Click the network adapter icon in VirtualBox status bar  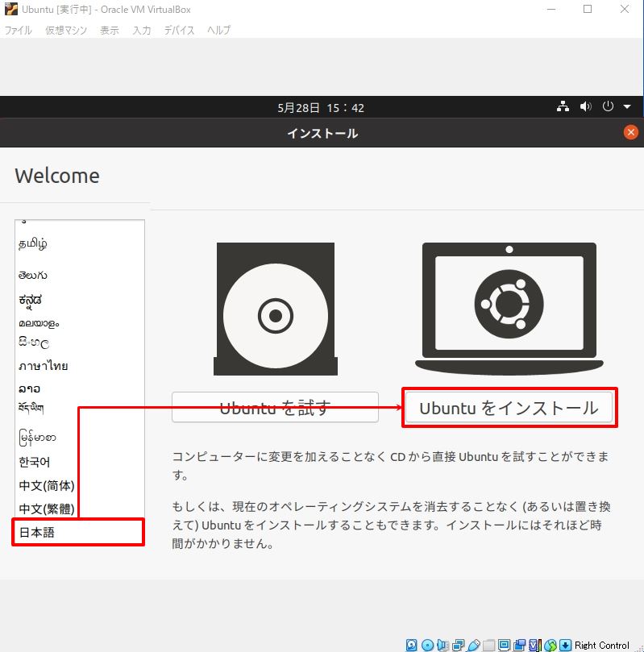coord(458,645)
